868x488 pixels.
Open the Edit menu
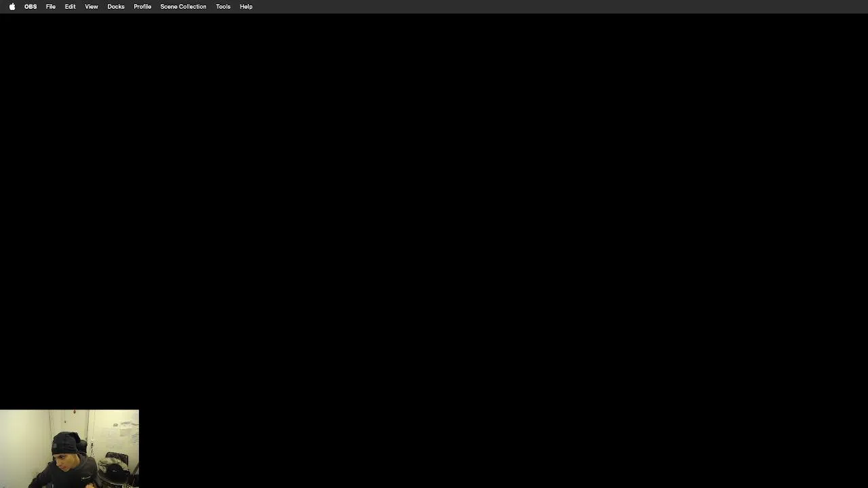[70, 7]
